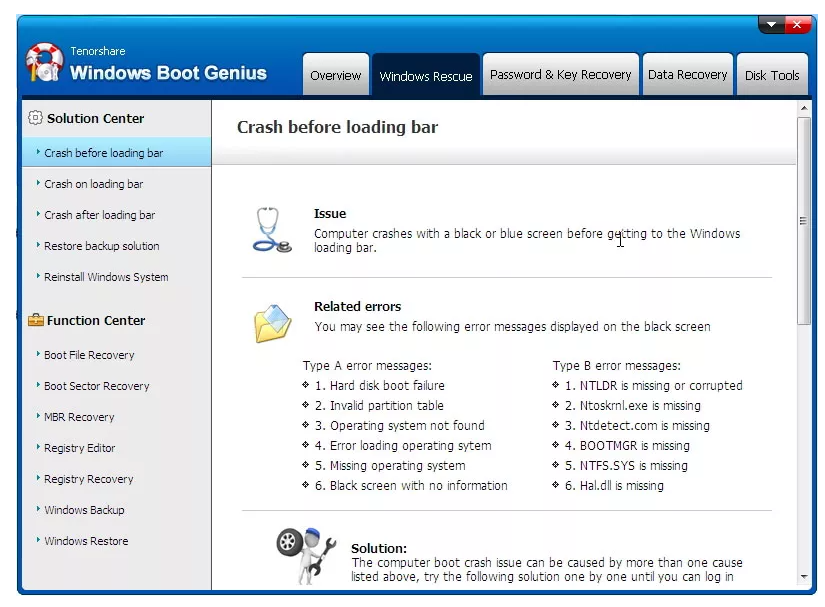Click the folder Related errors icon
The width and height of the screenshot is (825, 607).
(272, 323)
